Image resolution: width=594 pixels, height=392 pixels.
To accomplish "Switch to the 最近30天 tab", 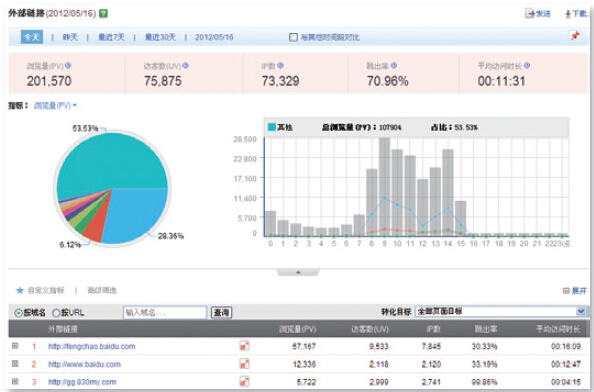I will [x=160, y=37].
